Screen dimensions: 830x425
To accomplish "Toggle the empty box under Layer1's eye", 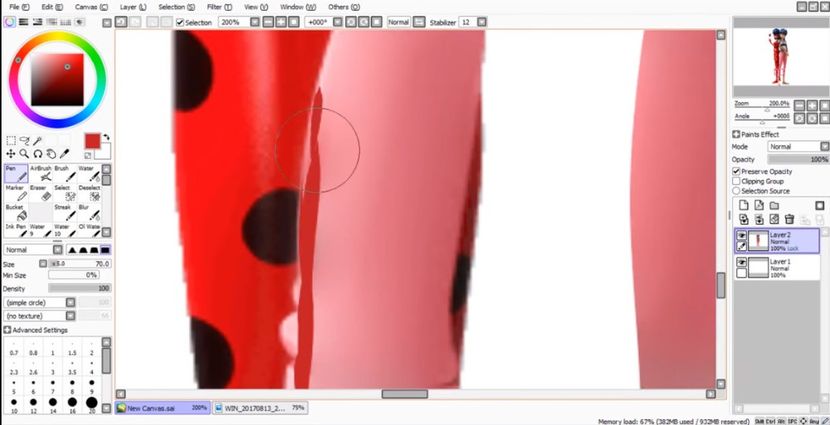I will click(x=742, y=273).
